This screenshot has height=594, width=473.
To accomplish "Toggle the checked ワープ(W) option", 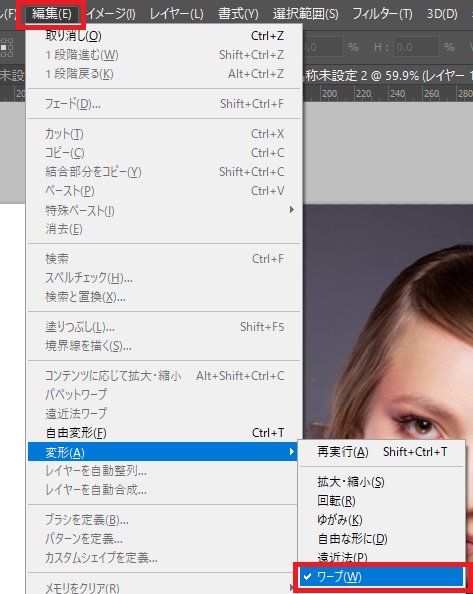I will [382, 577].
